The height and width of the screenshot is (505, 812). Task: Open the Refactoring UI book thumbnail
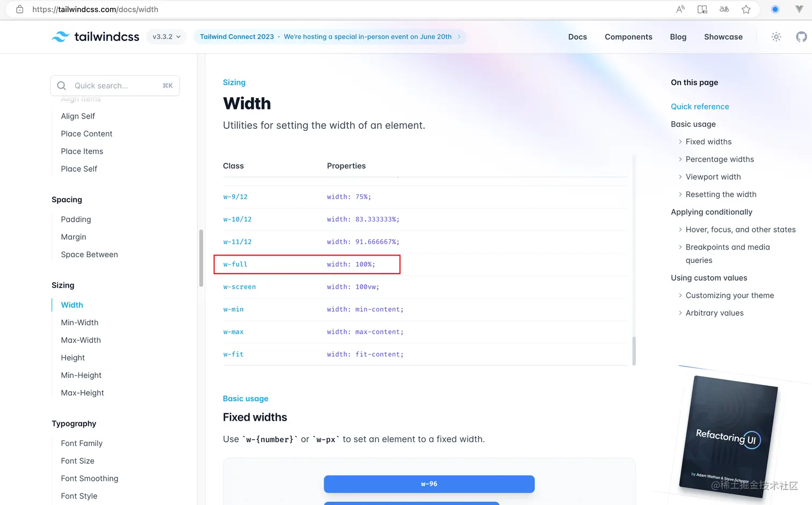[728, 436]
